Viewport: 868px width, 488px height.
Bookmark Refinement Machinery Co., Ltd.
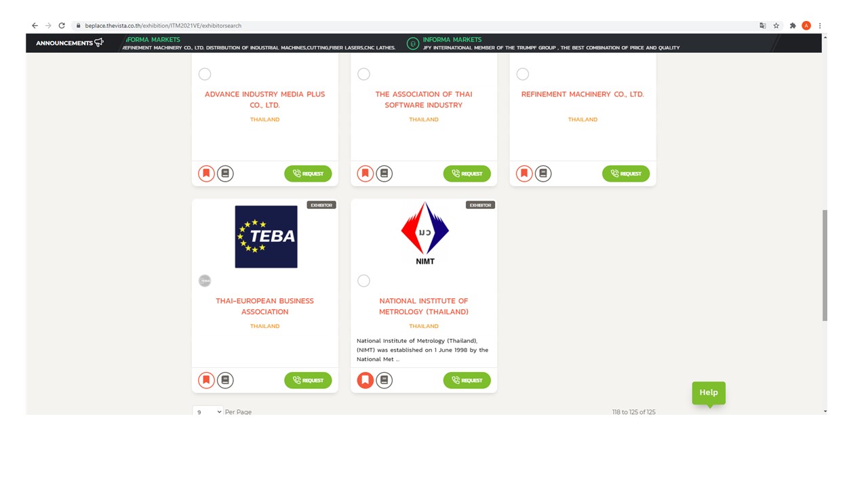524,174
